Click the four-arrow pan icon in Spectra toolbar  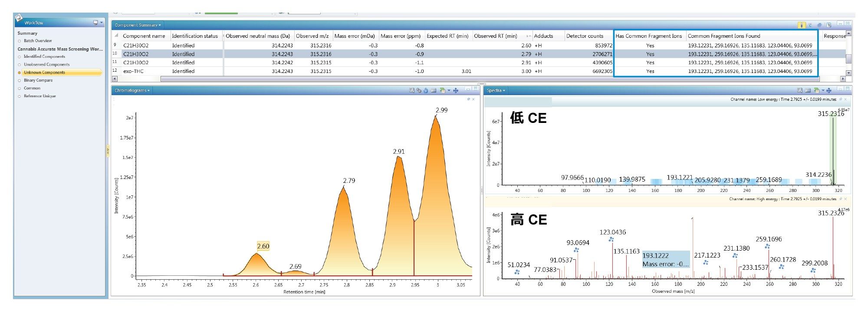pyautogui.click(x=829, y=90)
